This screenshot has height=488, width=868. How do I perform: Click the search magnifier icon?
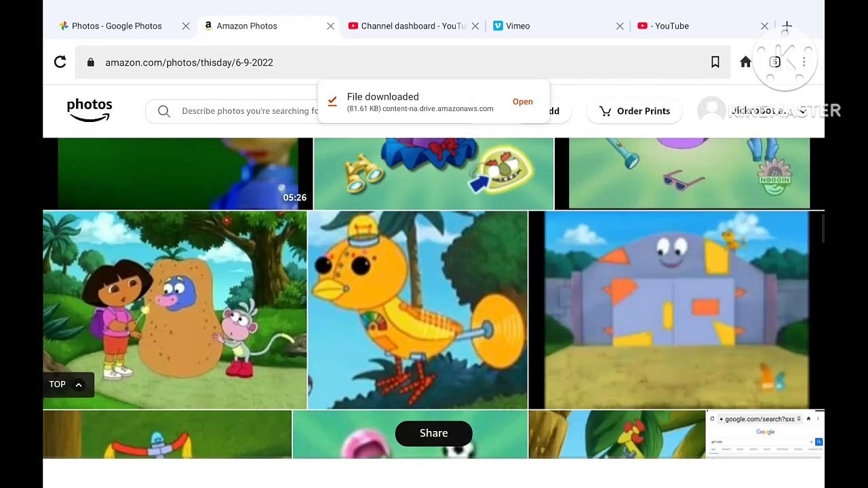pos(164,111)
